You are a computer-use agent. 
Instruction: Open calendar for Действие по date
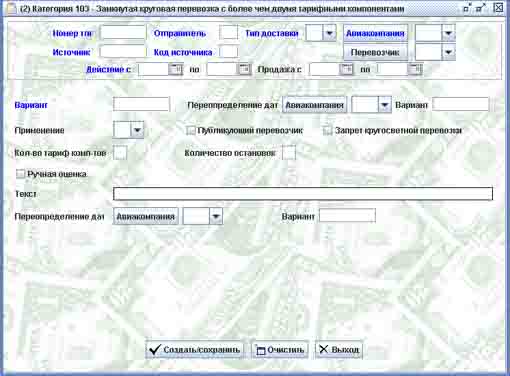(244, 69)
